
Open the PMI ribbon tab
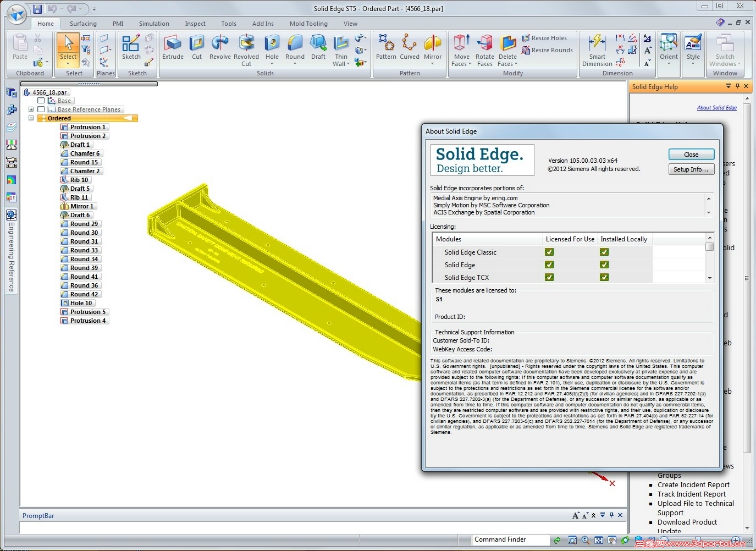tap(118, 24)
